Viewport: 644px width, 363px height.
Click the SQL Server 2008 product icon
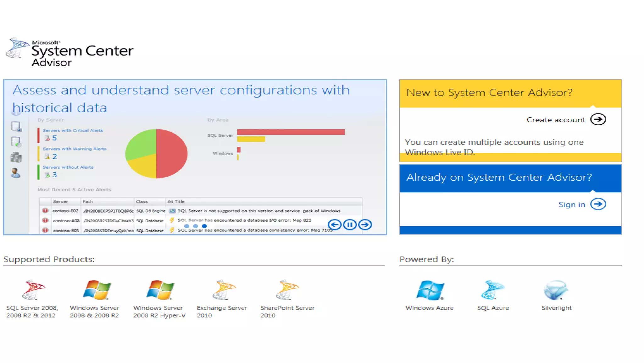(x=33, y=290)
